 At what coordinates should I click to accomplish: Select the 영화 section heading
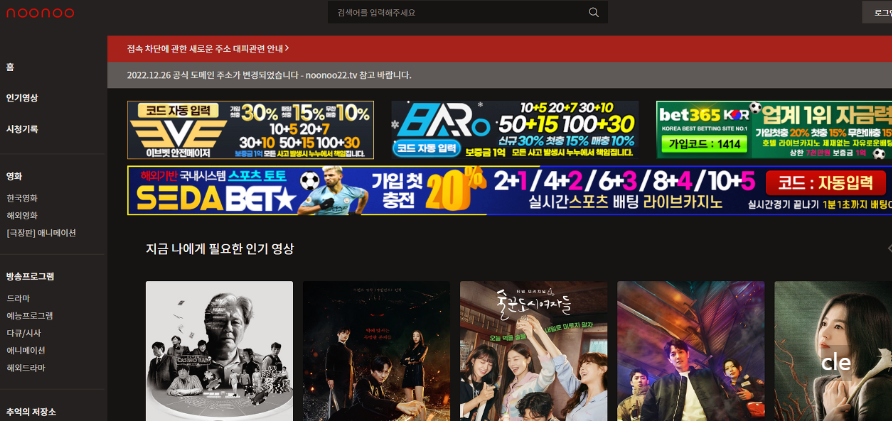14,176
